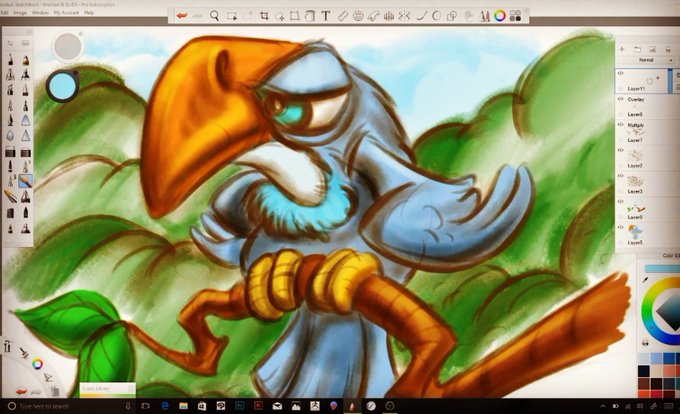Open the Color Editor wheel in top toolbar
680x414 pixels.
pyautogui.click(x=500, y=16)
